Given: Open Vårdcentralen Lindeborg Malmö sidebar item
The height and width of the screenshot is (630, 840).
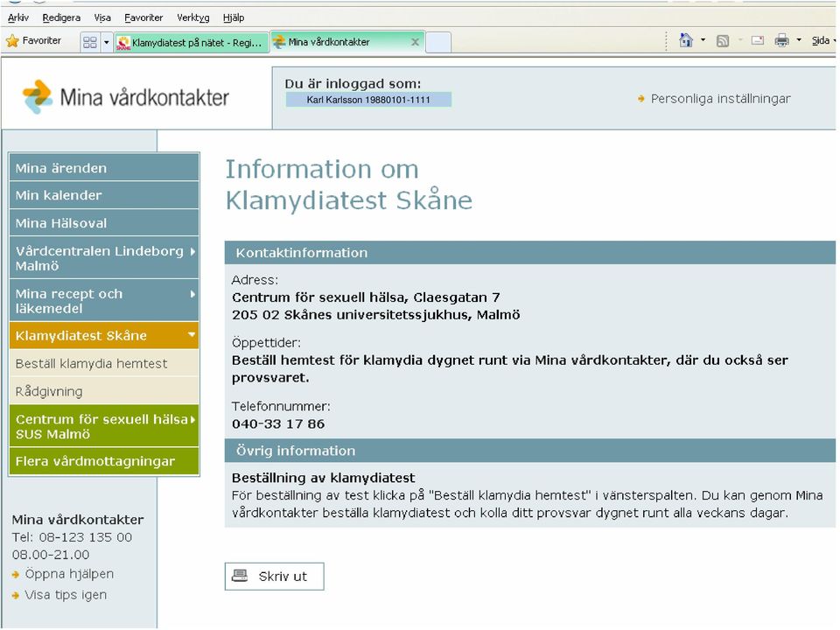Looking at the screenshot, I should click(x=104, y=258).
